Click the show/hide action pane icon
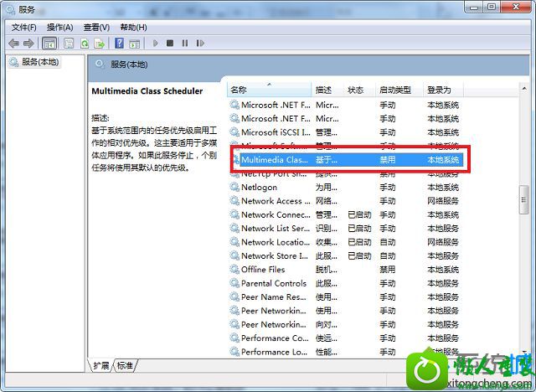Image resolution: width=536 pixels, height=392 pixels. [134, 44]
